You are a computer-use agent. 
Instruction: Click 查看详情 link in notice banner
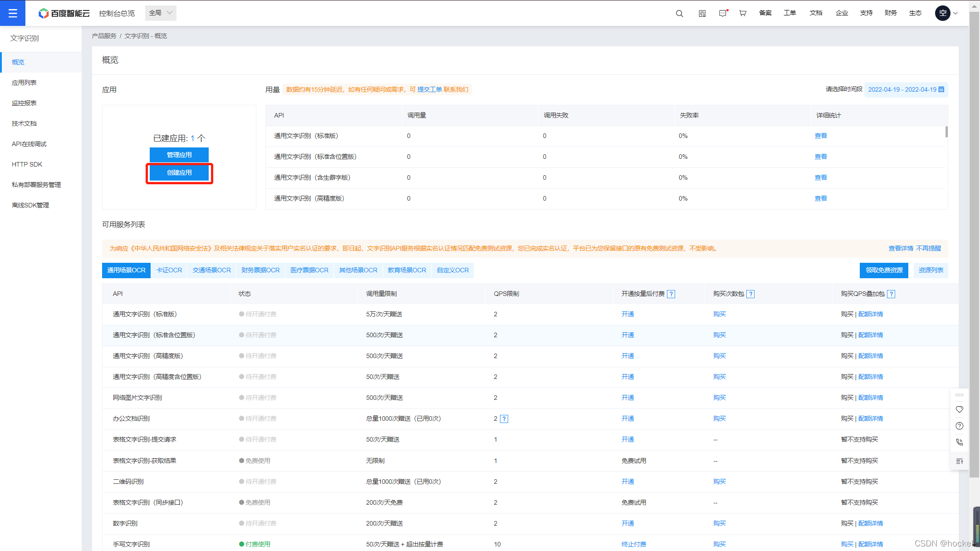tap(901, 249)
